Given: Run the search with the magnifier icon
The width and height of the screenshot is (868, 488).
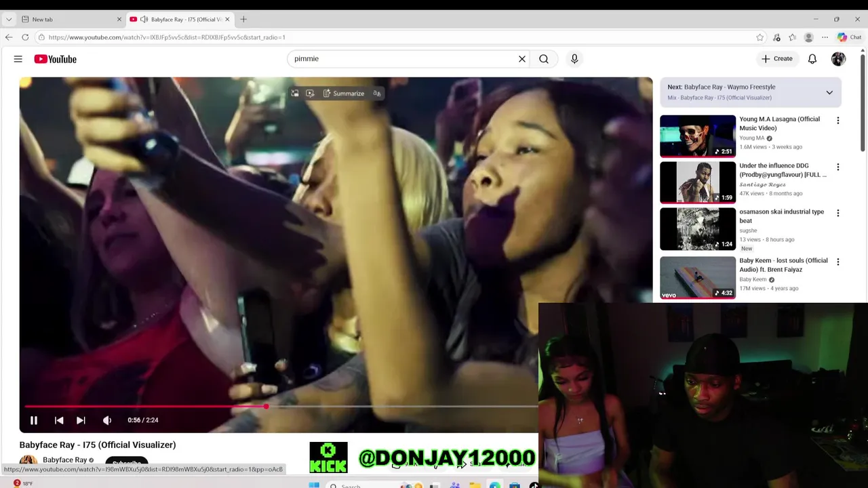Looking at the screenshot, I should pos(544,59).
